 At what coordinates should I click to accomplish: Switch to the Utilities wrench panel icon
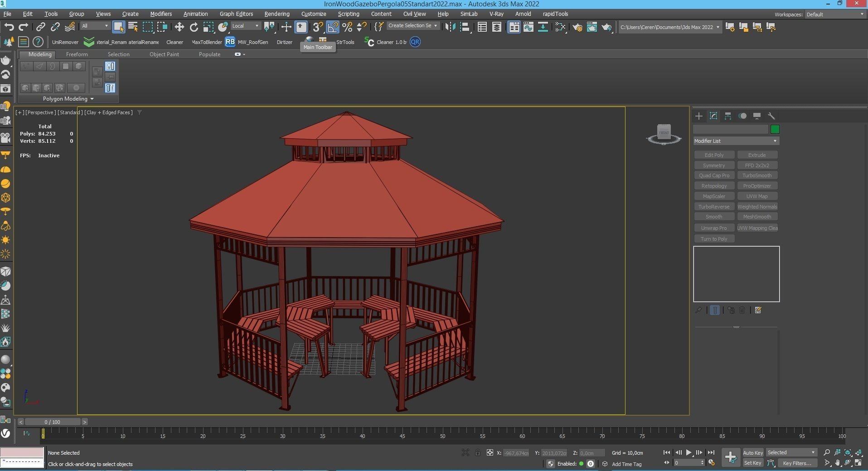(771, 116)
